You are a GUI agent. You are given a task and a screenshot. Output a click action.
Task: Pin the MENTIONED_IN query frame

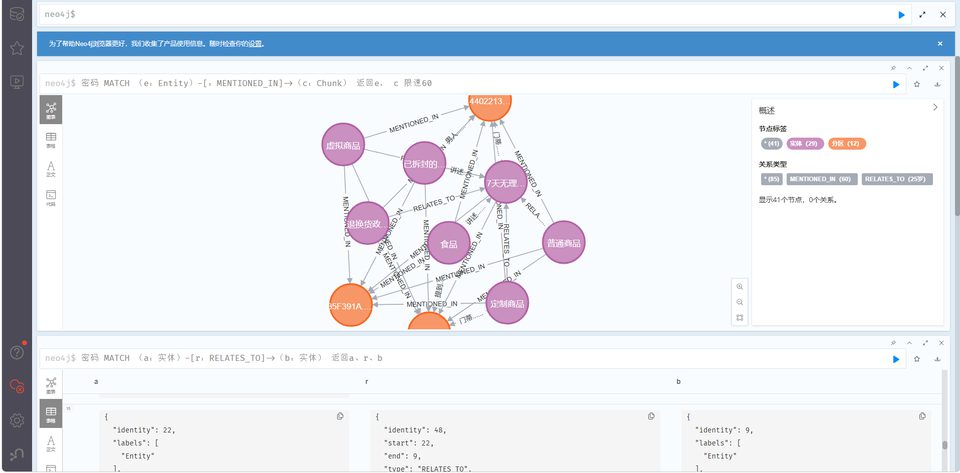(x=893, y=68)
